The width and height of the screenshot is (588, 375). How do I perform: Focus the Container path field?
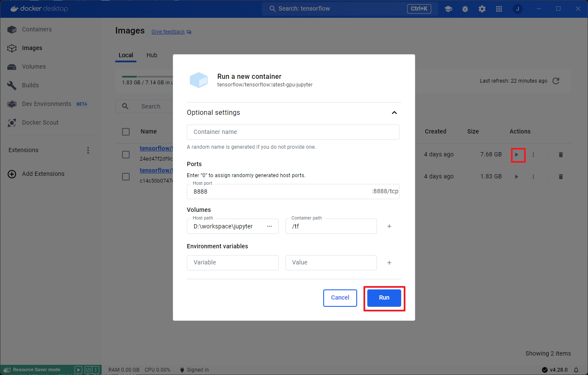331,226
